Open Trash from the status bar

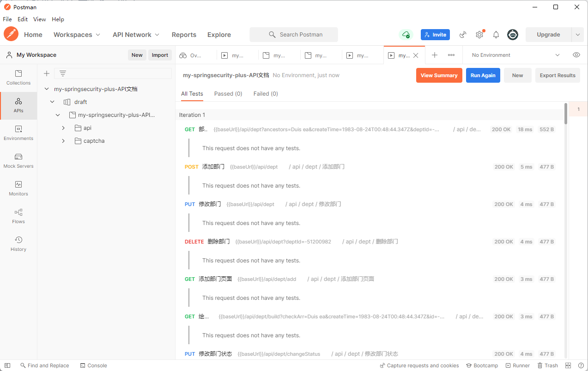pyautogui.click(x=547, y=365)
